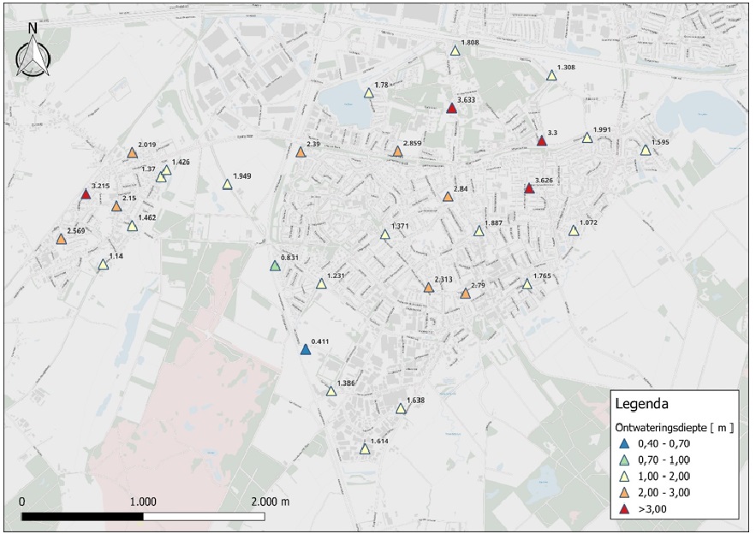Select the green triangle marker labeled 0.831
Screen dimensions: 756x540
point(275,266)
